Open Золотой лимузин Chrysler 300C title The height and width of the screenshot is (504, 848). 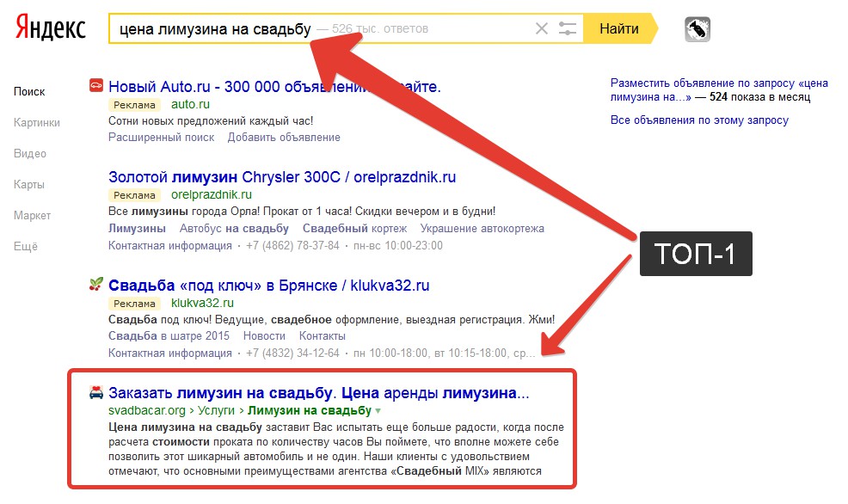coord(282,177)
